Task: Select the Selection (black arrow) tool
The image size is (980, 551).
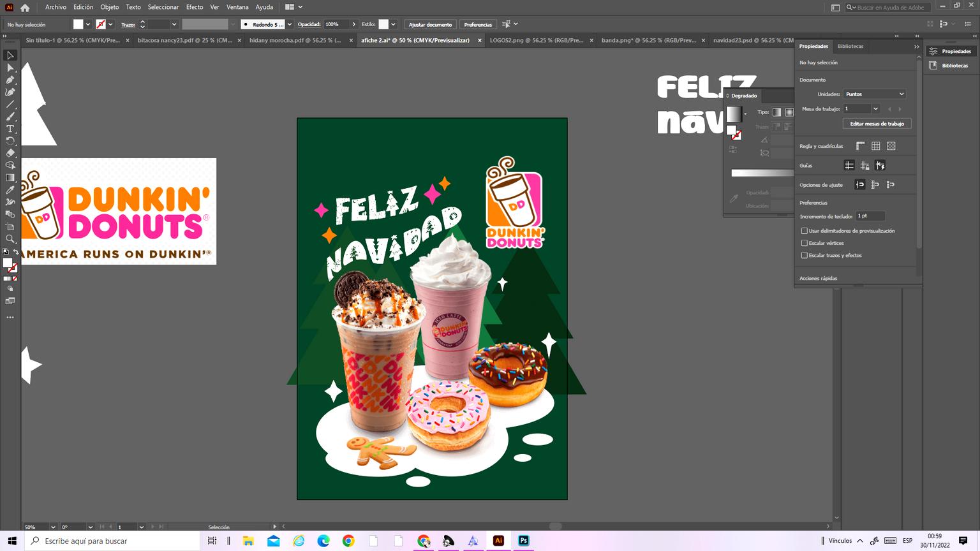Action: pos(10,55)
